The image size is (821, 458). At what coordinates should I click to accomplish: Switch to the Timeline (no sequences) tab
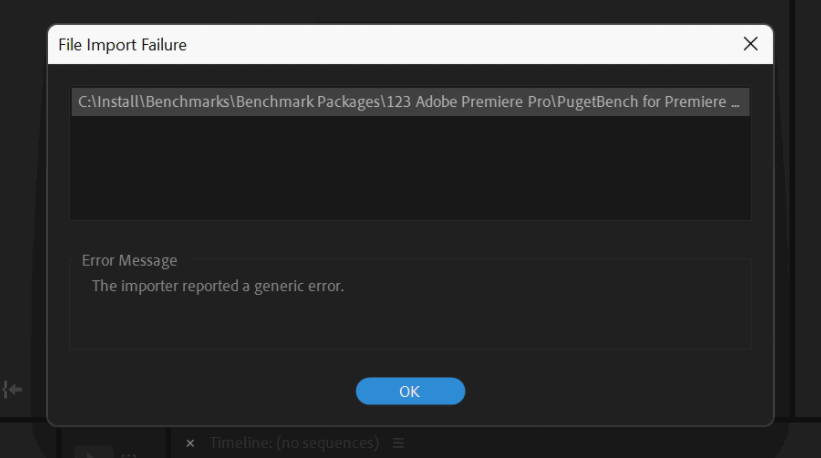294,443
